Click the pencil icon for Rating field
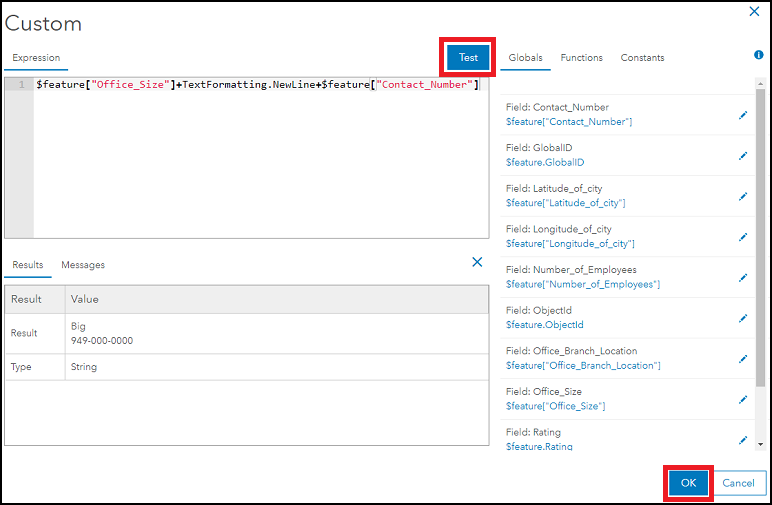The height and width of the screenshot is (505, 772). 743,440
